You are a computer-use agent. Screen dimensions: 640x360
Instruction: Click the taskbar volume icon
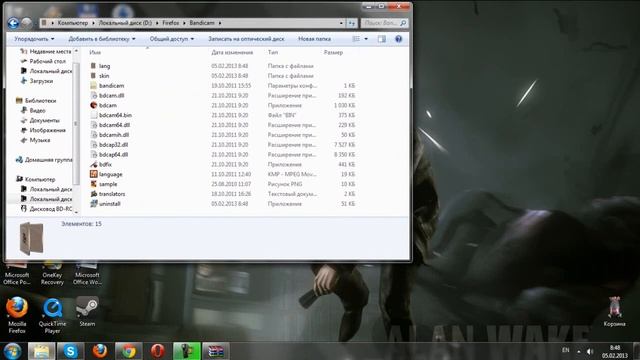590,351
